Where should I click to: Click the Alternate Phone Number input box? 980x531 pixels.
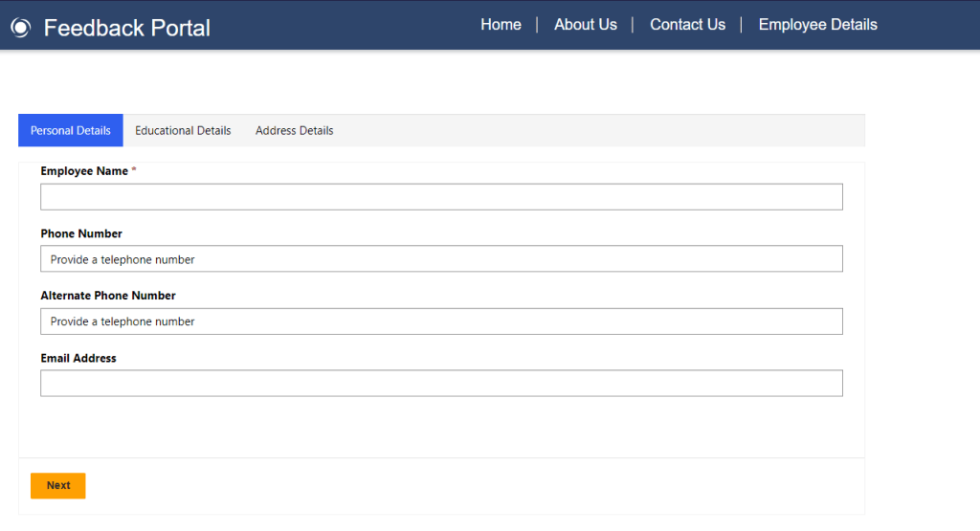(441, 321)
